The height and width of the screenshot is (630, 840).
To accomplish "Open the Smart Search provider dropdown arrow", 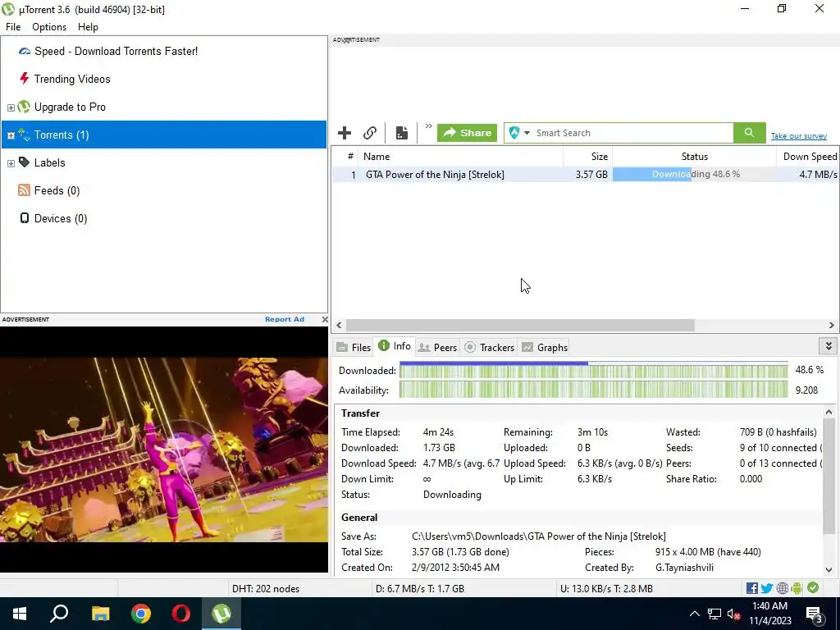I will (527, 133).
